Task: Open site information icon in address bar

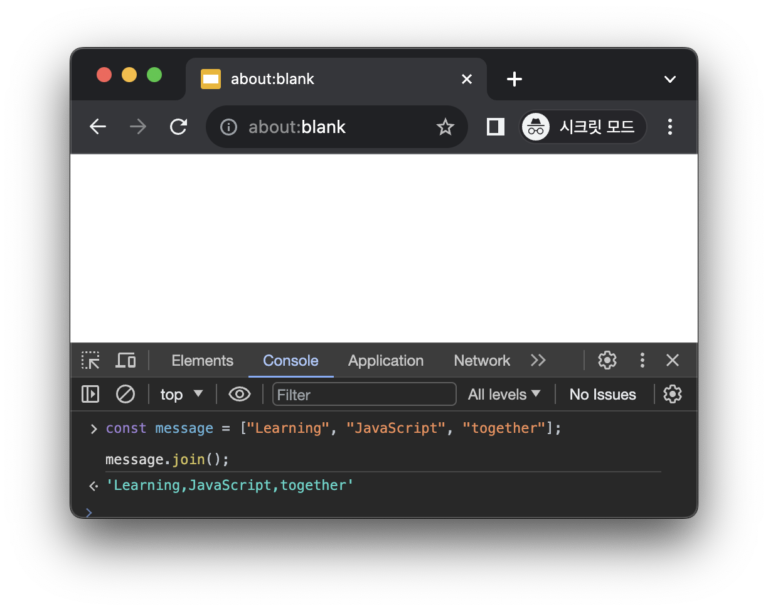Action: pyautogui.click(x=228, y=127)
